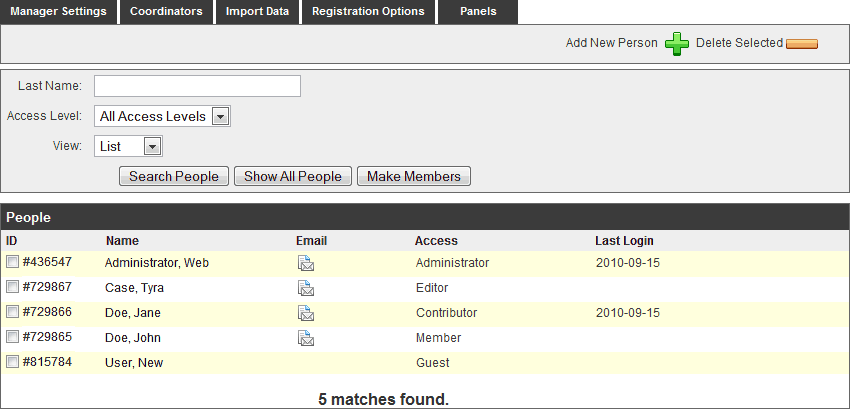Open the Registration Options tab
Screen dimensions: 850x409
pyautogui.click(x=368, y=12)
